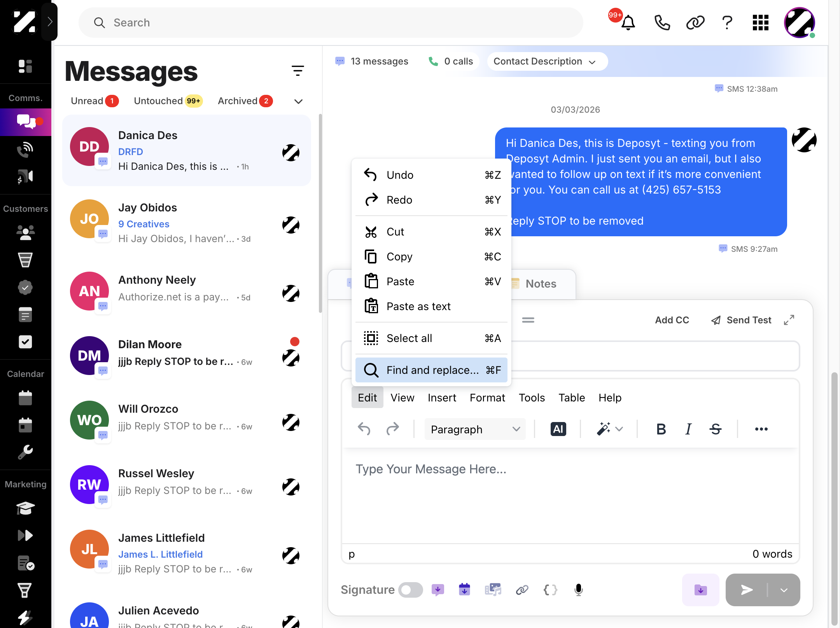The width and height of the screenshot is (840, 628).
Task: Open the message list filter icon
Action: 298,70
